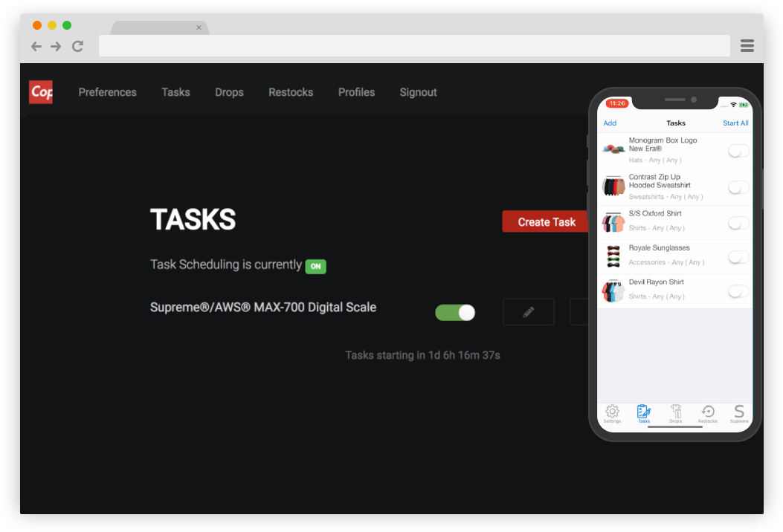Tap Add in the phone header
Screen dimensions: 783x532
[x=610, y=123]
